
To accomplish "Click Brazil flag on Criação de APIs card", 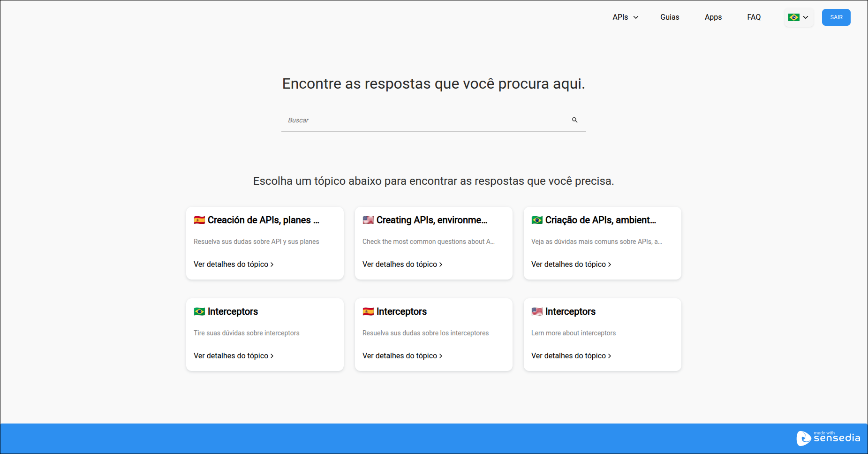I will tap(537, 220).
